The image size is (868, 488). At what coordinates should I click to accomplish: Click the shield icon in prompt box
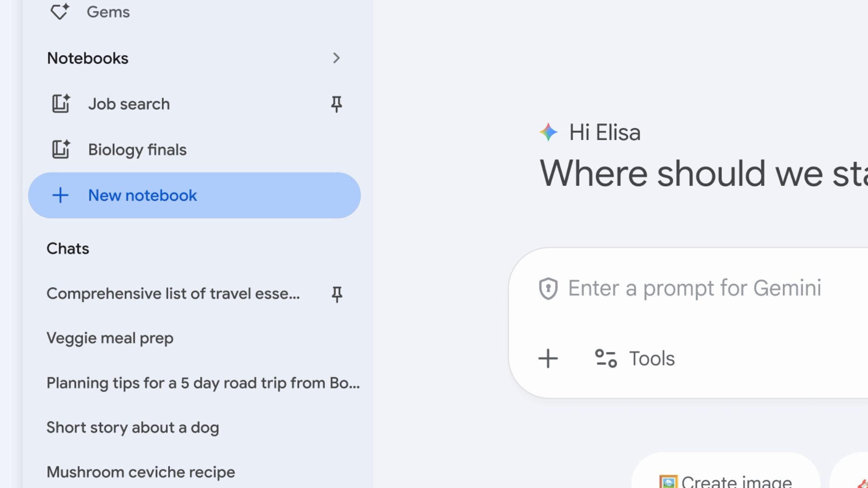[x=548, y=289]
